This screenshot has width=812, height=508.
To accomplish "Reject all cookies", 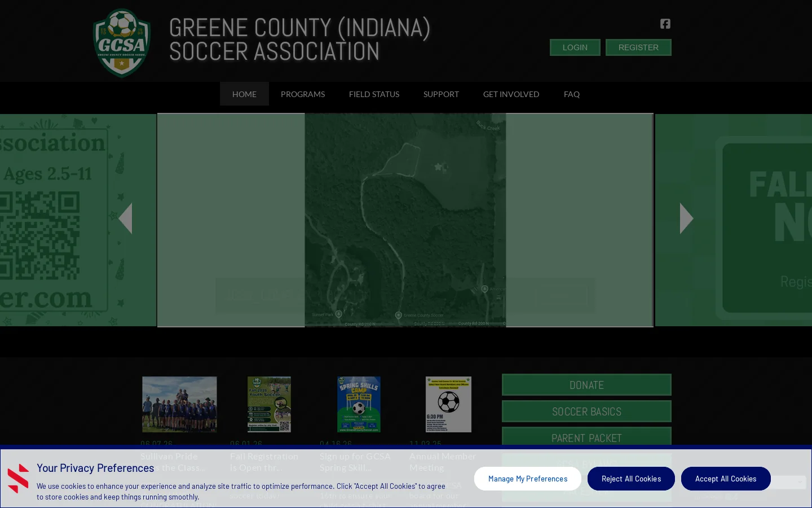I will 631,479.
